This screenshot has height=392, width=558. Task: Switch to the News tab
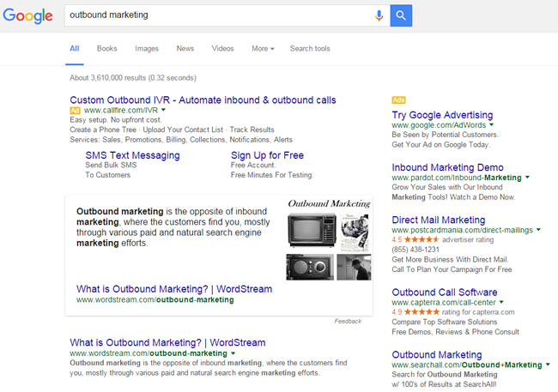[x=185, y=48]
